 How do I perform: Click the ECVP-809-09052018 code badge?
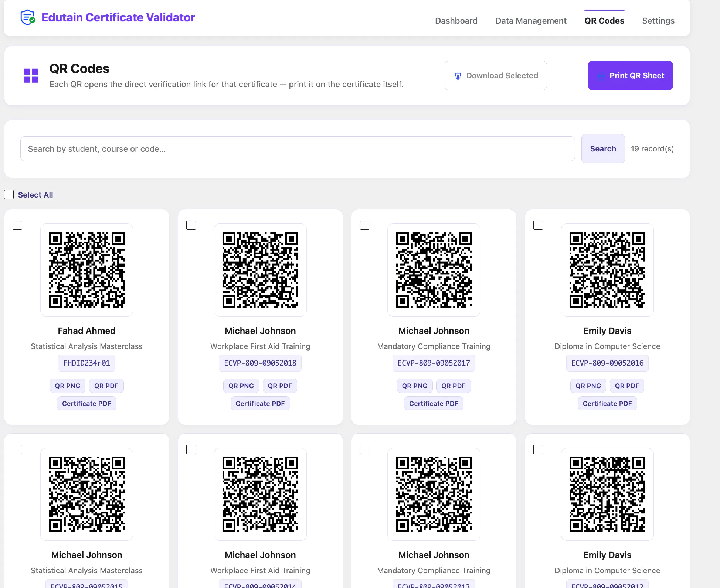[260, 363]
